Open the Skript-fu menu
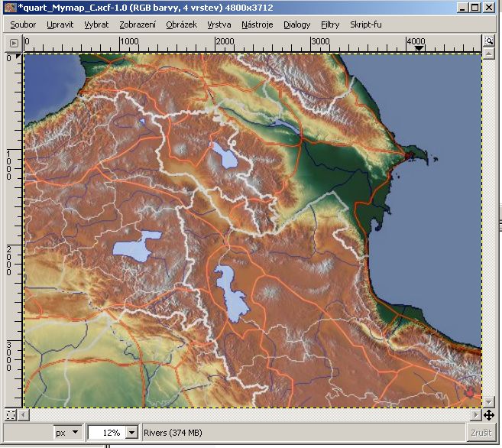The width and height of the screenshot is (502, 448). 366,24
